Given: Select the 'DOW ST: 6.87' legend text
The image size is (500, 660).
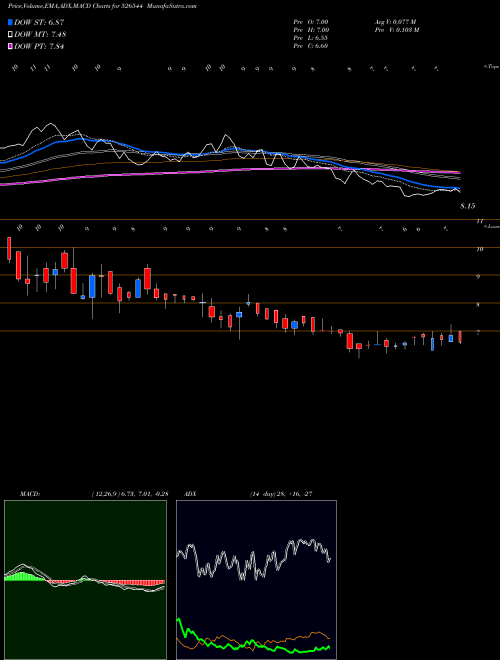Looking at the screenshot, I should click(x=39, y=22).
